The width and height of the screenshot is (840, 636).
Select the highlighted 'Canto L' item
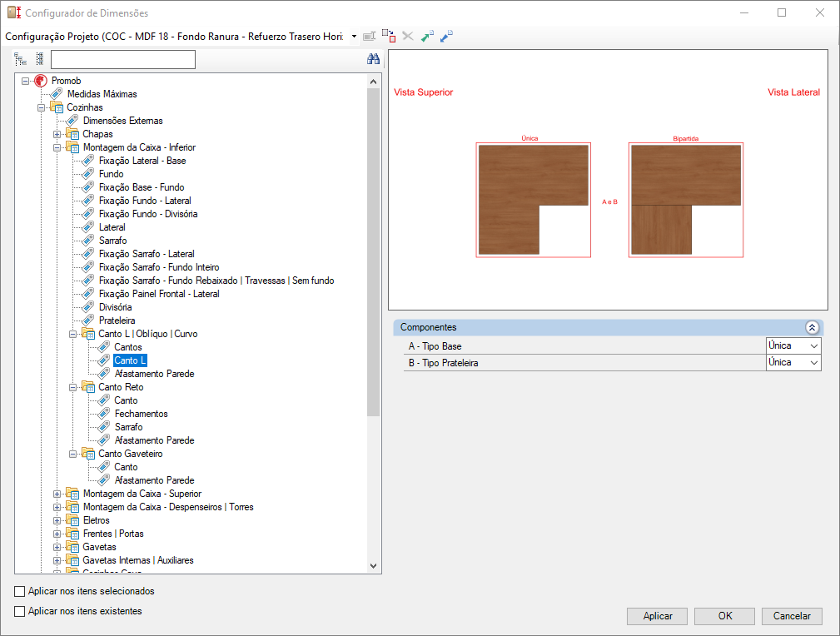[130, 360]
